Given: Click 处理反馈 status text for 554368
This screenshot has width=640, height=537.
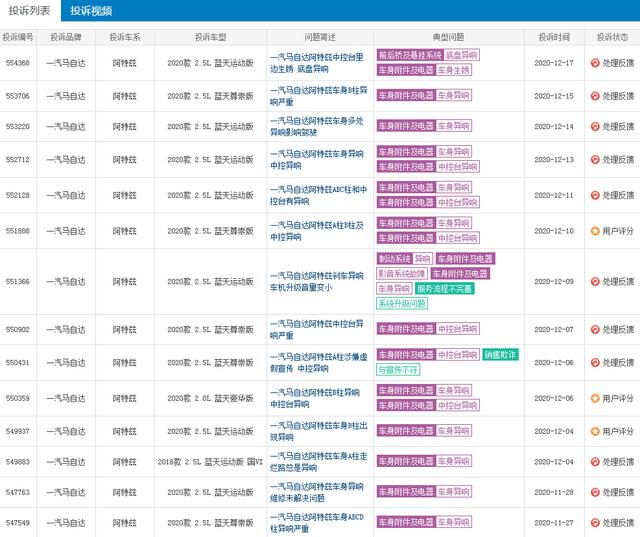Looking at the screenshot, I should tap(618, 63).
